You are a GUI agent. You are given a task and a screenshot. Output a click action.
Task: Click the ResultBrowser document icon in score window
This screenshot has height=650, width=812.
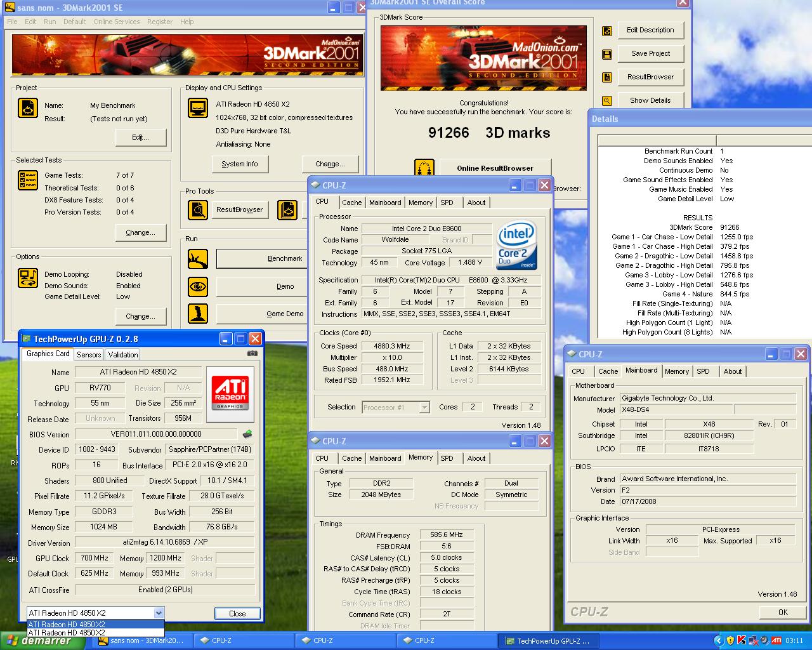pyautogui.click(x=607, y=77)
